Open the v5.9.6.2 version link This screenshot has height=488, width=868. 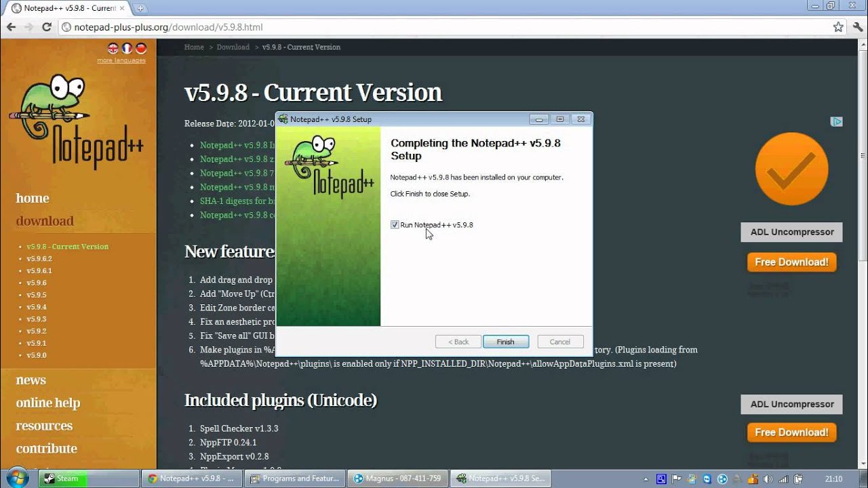click(x=39, y=259)
